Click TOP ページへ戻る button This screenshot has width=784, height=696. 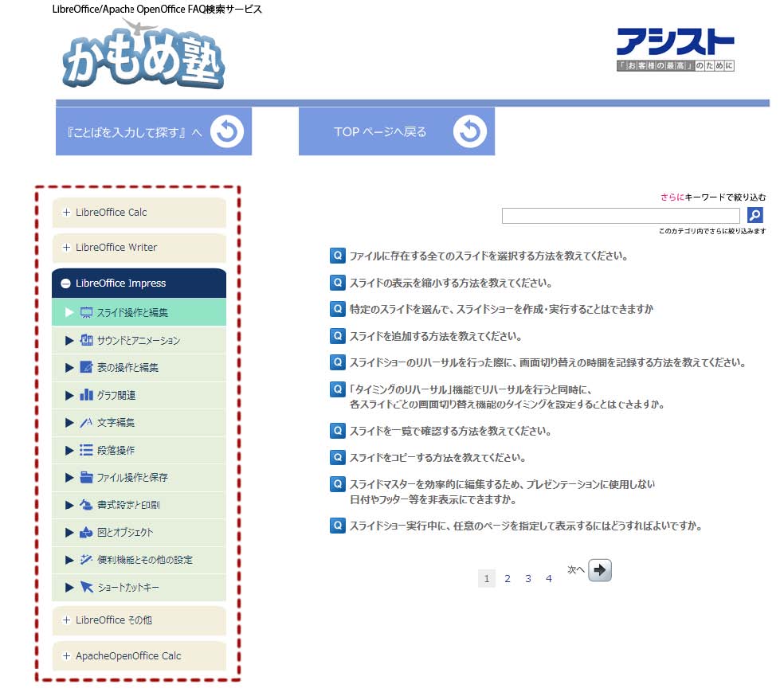(397, 131)
